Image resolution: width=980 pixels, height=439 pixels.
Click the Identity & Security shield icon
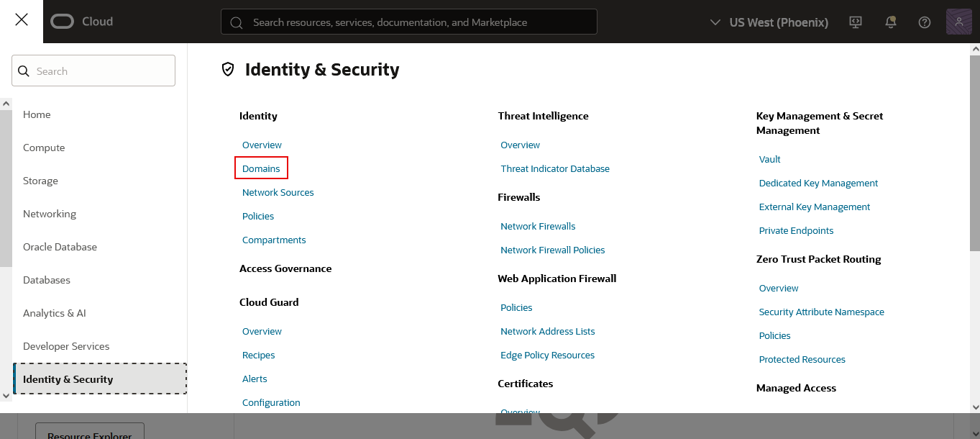tap(228, 69)
